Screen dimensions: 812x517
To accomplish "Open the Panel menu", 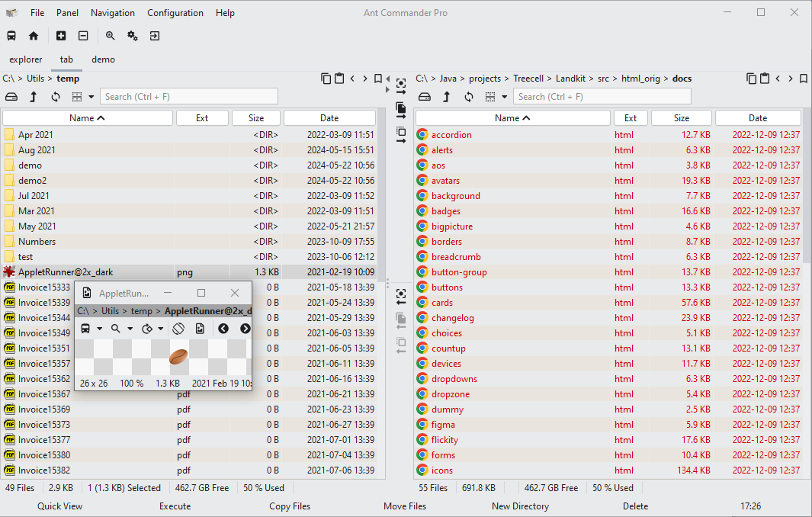I will click(x=67, y=13).
